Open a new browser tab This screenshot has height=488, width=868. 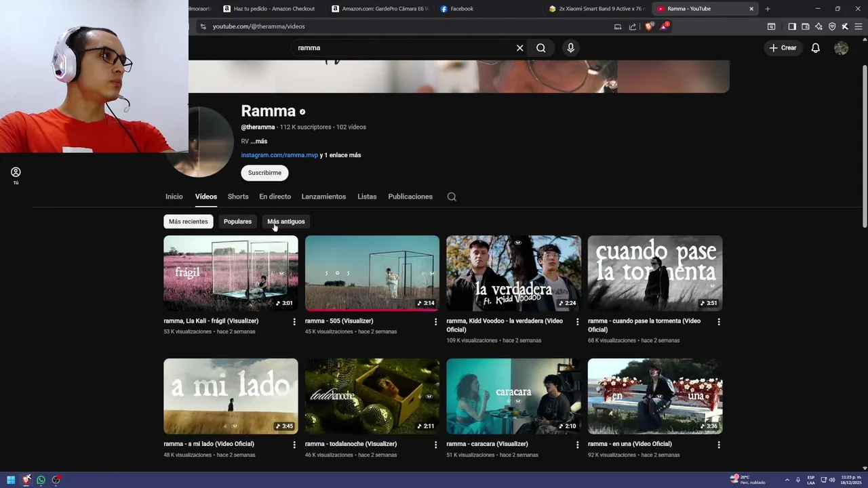[768, 9]
